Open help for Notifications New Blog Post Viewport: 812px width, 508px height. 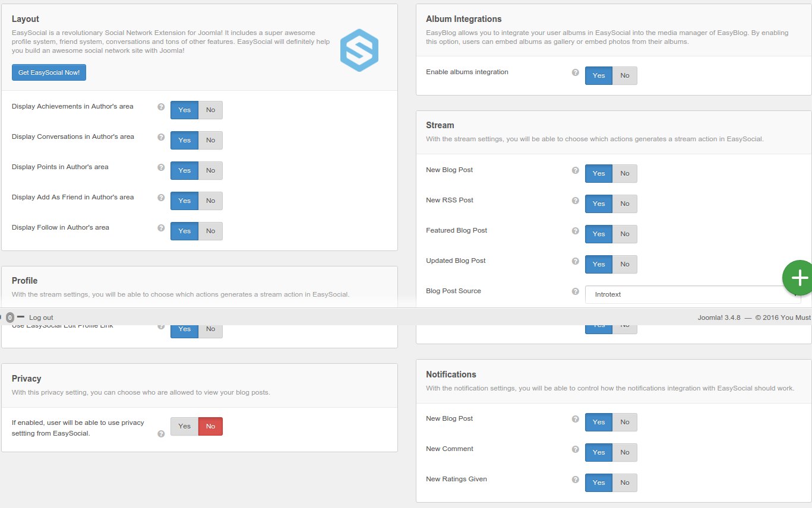(575, 419)
